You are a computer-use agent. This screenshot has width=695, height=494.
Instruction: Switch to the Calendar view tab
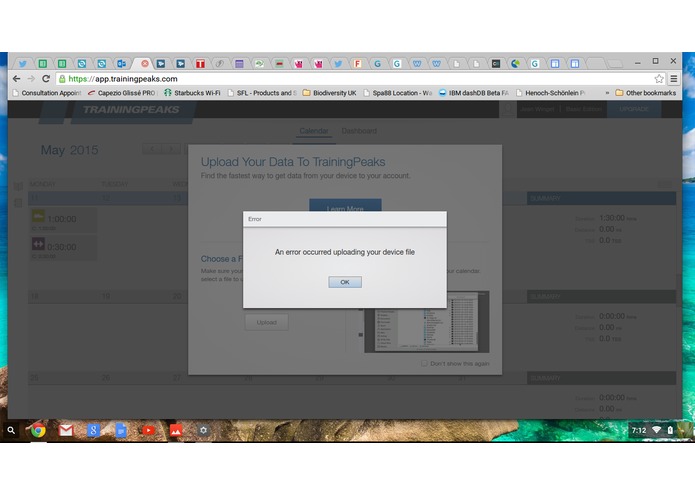314,131
